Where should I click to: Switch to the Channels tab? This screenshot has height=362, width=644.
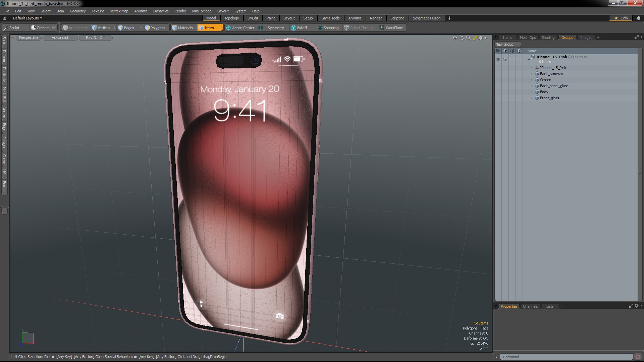(x=530, y=306)
